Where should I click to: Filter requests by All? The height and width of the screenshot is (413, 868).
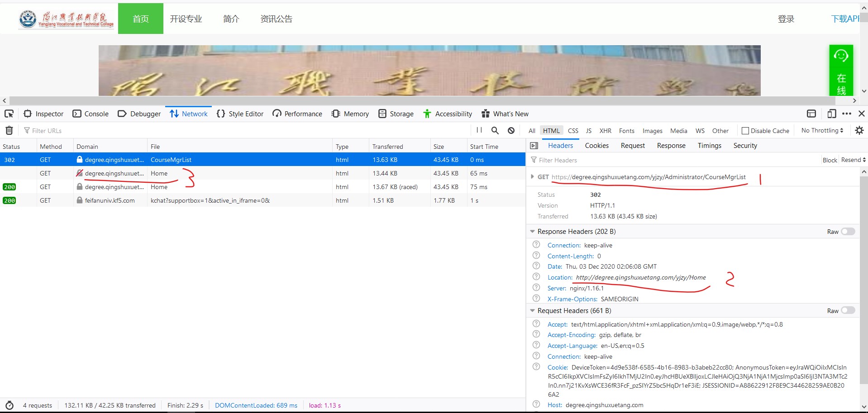pyautogui.click(x=532, y=131)
